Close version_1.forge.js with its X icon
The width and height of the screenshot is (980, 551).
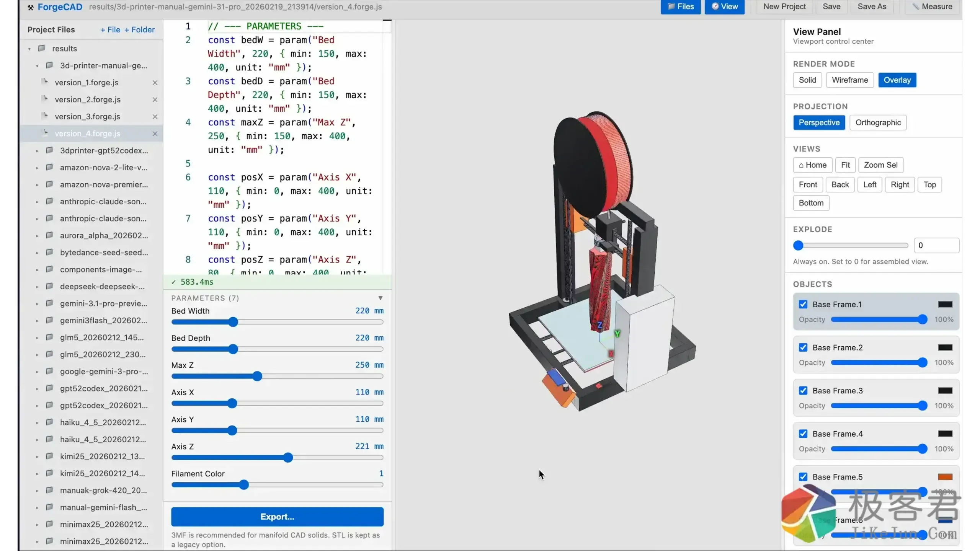coord(155,83)
